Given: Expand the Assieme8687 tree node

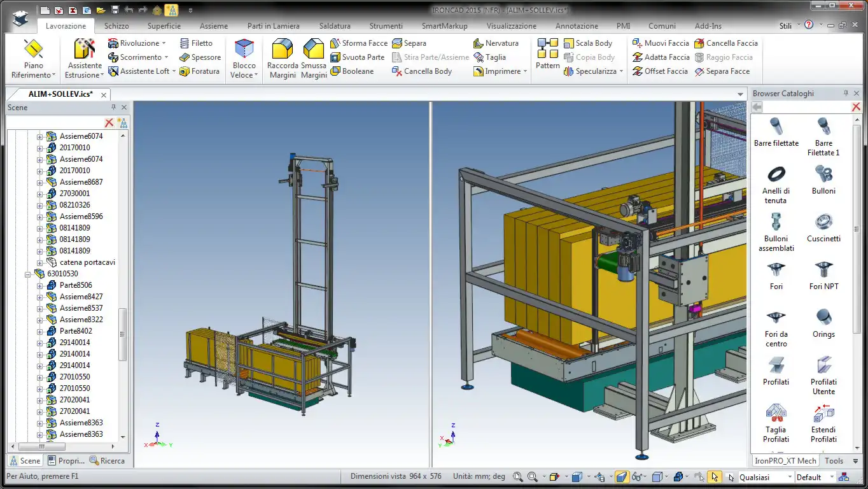Looking at the screenshot, I should 39,182.
